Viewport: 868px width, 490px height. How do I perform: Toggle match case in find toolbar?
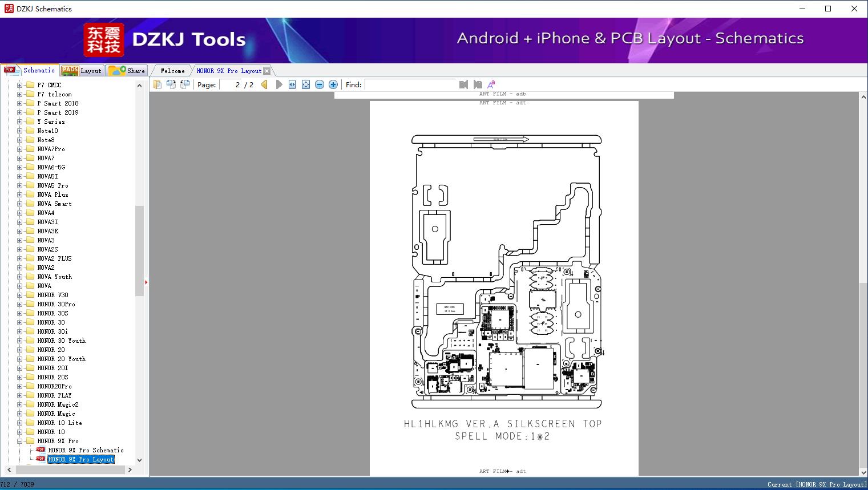click(491, 84)
